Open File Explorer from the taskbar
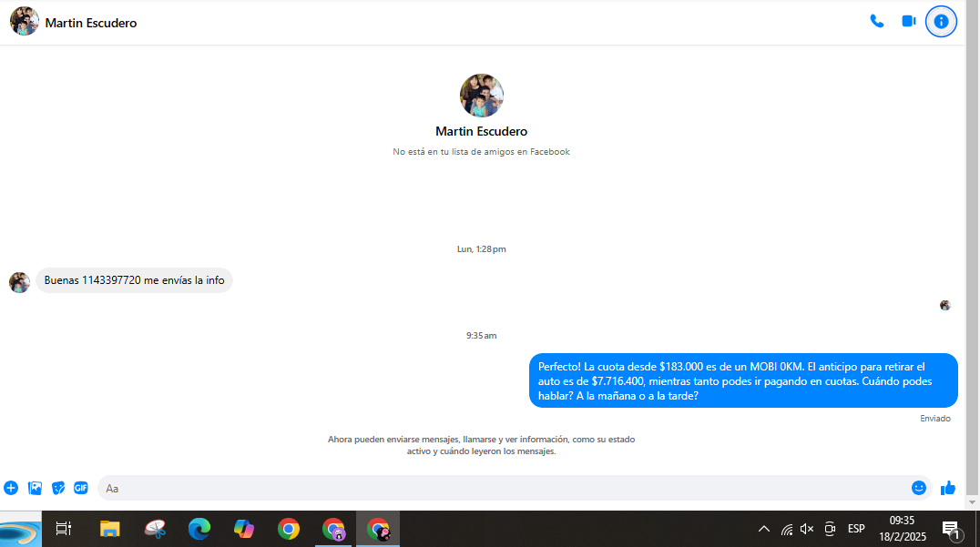Screen dimensions: 980x547 pos(109,529)
